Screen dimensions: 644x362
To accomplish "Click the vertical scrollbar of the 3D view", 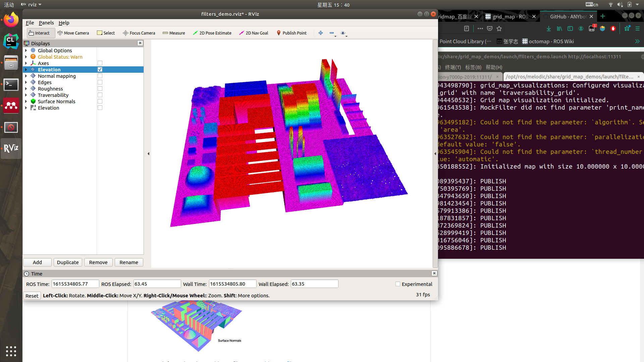I will point(435,154).
